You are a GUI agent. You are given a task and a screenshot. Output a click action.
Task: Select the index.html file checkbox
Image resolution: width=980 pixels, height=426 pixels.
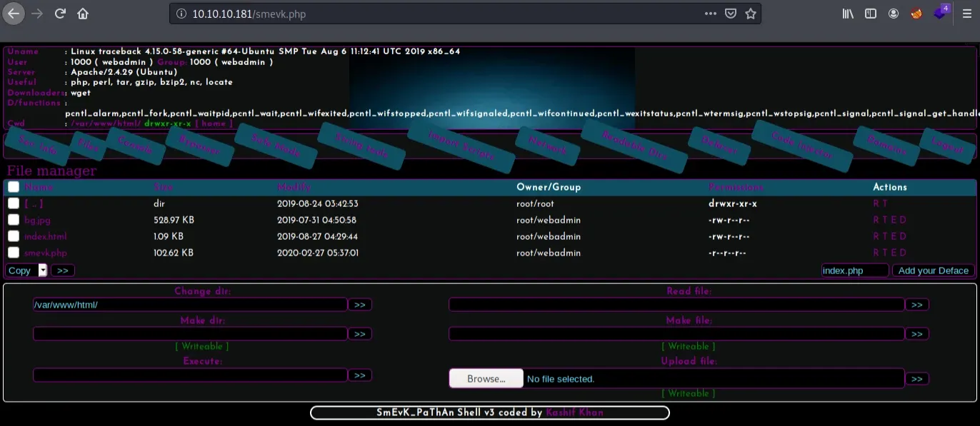click(x=14, y=236)
